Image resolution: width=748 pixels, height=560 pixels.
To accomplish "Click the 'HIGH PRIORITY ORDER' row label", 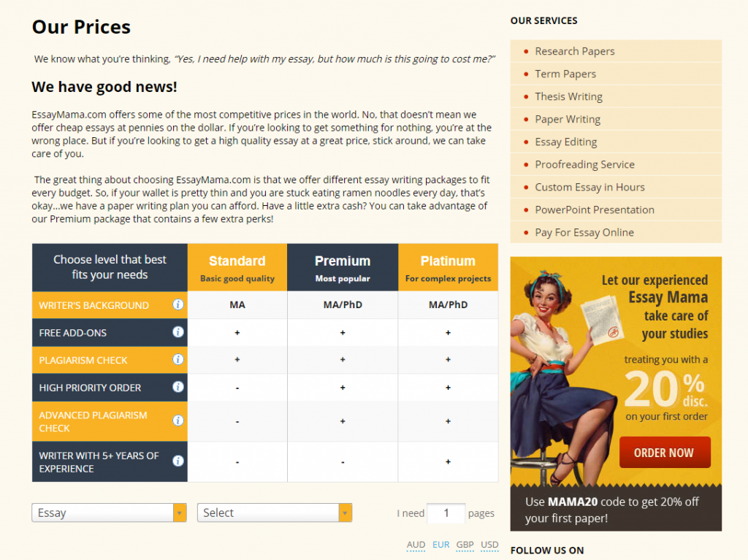I will [x=90, y=388].
